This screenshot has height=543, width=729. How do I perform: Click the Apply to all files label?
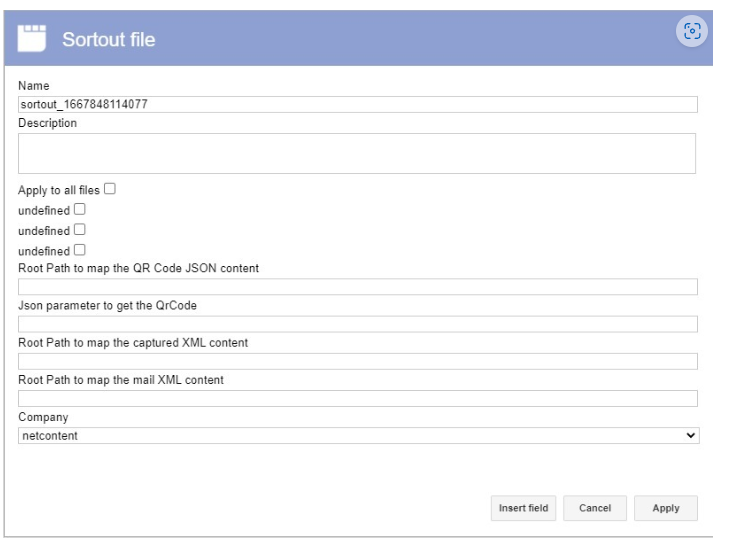(x=59, y=190)
